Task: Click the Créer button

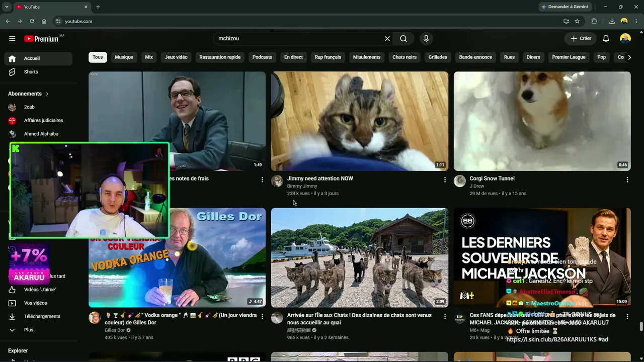Action: point(580,39)
